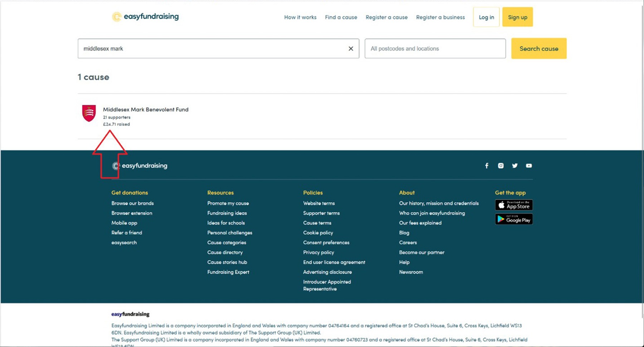Screen dimensions: 644x347
Task: Click the bottom easyfundraising wordmark
Action: tap(130, 314)
